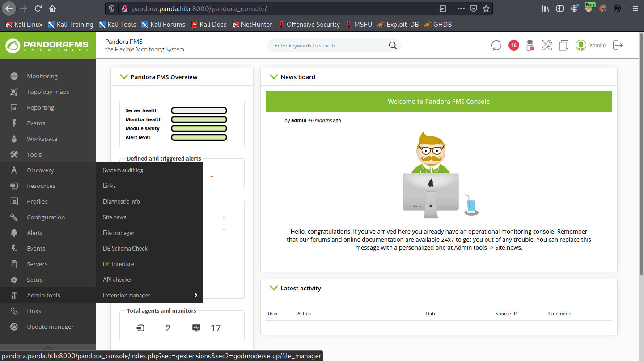
Task: Open the Kali Tools bookmark
Action: tap(117, 25)
